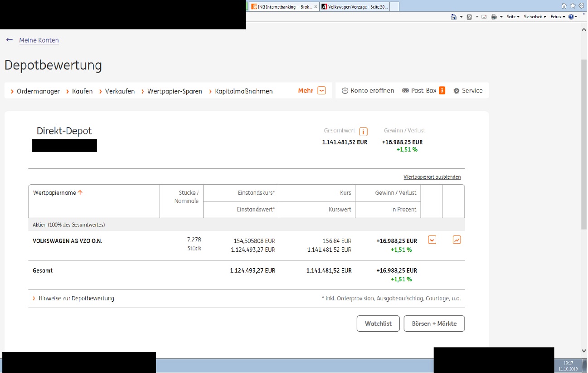Screen dimensions: 588x373
Task: Expand the Mehr menu dropdown
Action: tap(321, 91)
